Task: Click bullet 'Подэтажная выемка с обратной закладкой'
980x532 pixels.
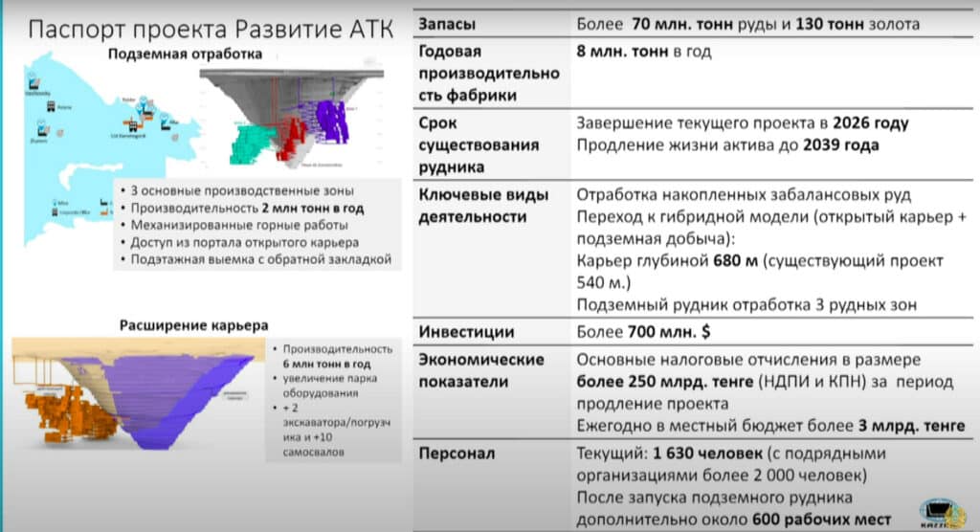Action: pos(260,258)
